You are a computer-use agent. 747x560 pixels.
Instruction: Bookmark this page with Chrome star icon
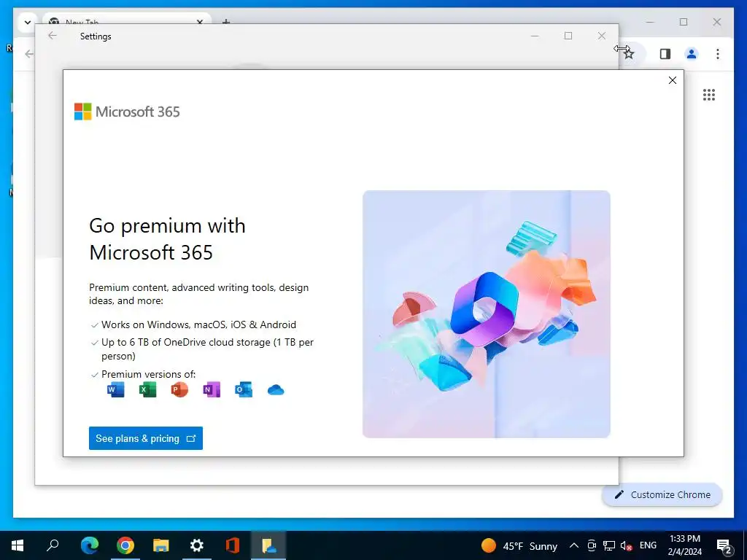point(630,54)
